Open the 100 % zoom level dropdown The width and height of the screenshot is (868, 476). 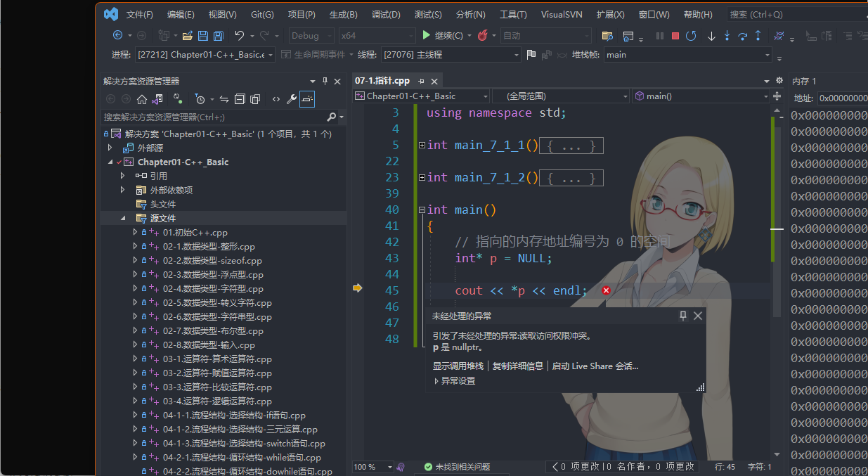[x=373, y=467]
